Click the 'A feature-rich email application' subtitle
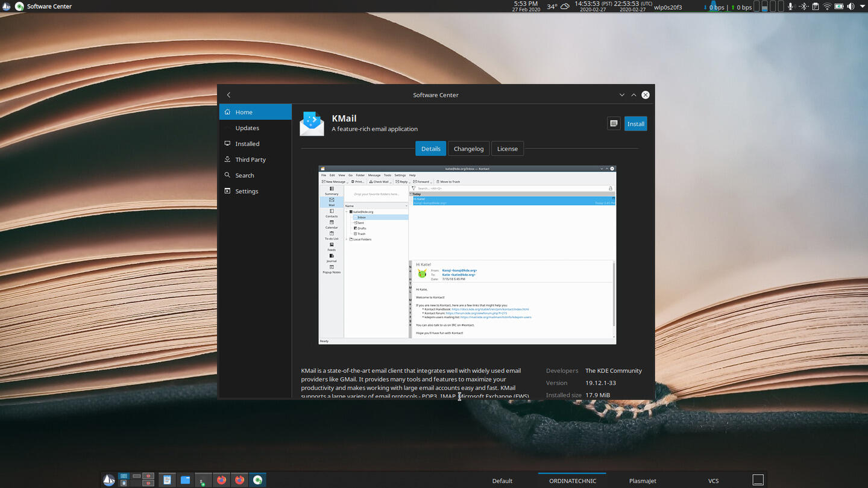Image resolution: width=868 pixels, height=488 pixels. click(374, 129)
